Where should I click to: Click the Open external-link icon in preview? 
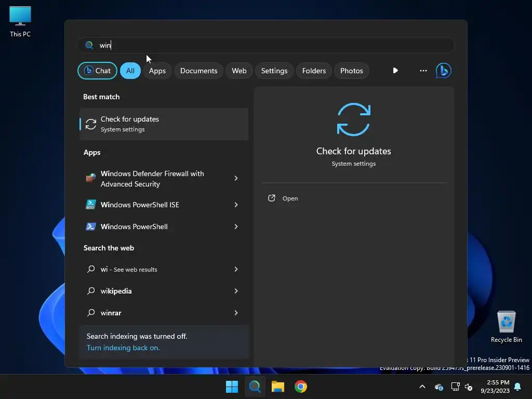(x=271, y=198)
